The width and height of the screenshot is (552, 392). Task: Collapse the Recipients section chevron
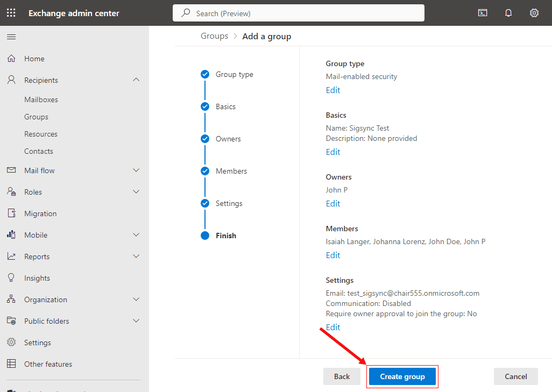coord(136,80)
